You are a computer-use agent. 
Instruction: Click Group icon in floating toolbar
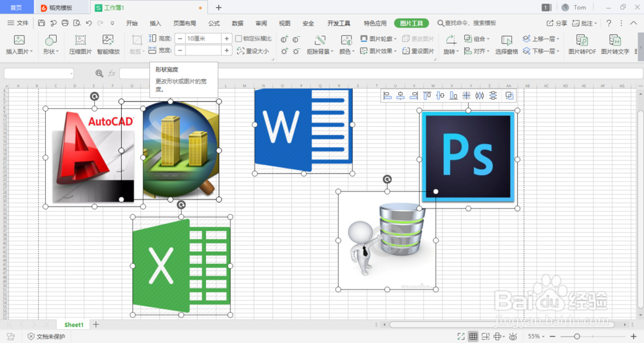coord(509,96)
